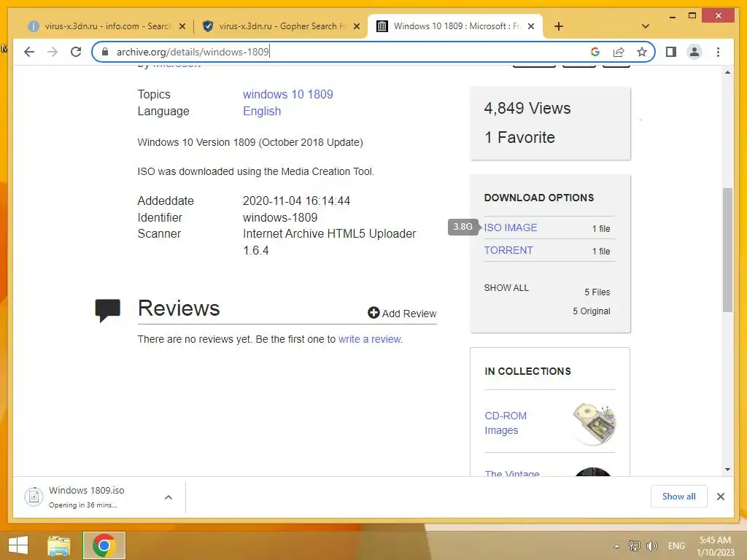Click the Reviews speech bubble icon

108,311
